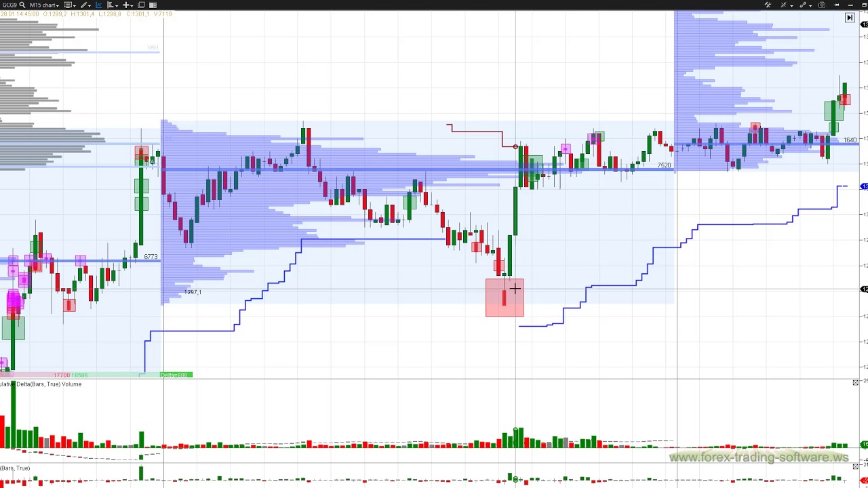868x488 pixels.
Task: Select the pencil drawing tool
Action: tap(83, 5)
